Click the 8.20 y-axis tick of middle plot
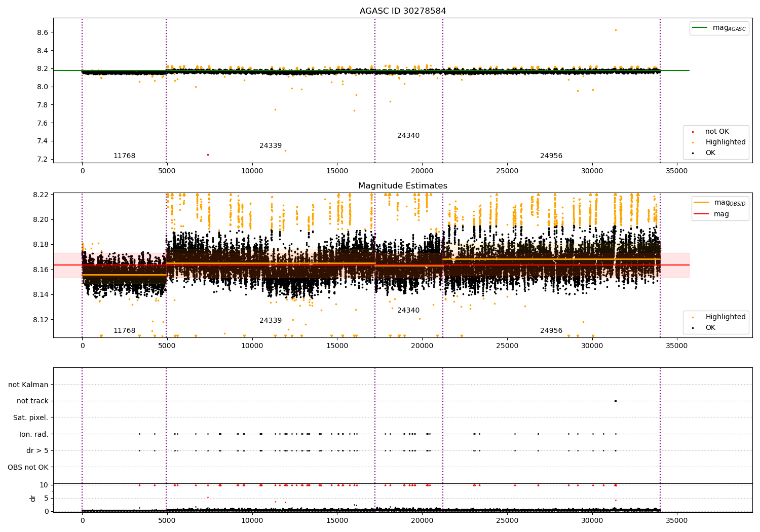 [x=40, y=220]
